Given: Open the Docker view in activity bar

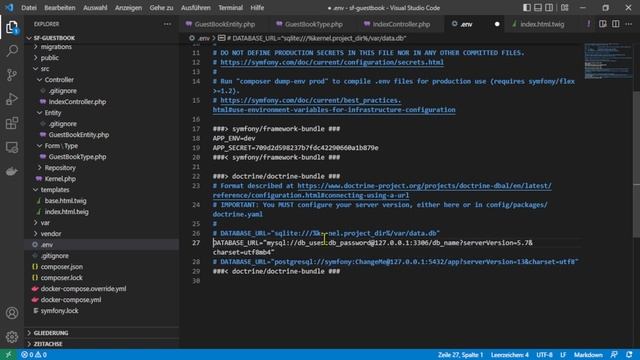Looking at the screenshot, I should tap(12, 171).
